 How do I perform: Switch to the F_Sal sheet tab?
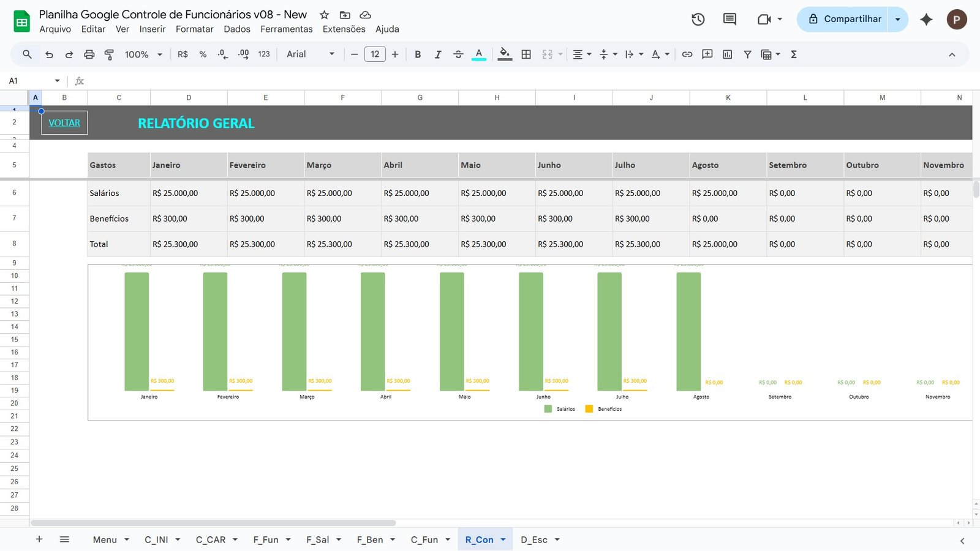[317, 539]
